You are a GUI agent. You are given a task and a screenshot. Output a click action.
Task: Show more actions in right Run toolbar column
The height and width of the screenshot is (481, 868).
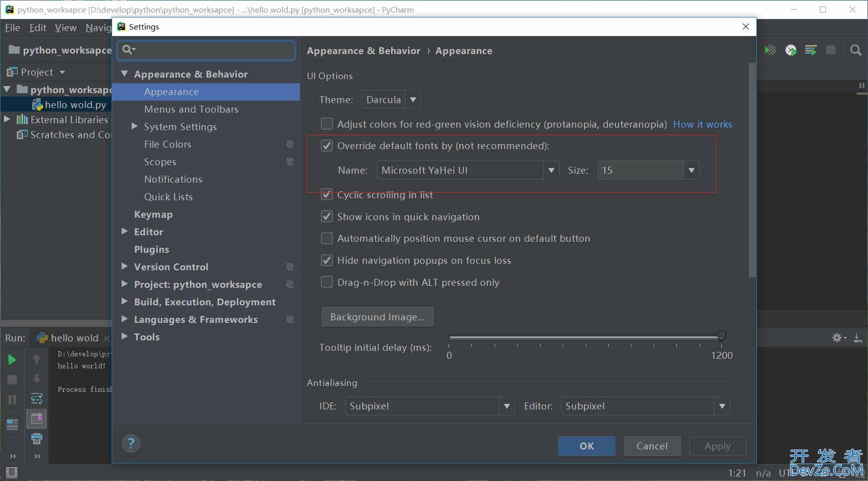37,456
